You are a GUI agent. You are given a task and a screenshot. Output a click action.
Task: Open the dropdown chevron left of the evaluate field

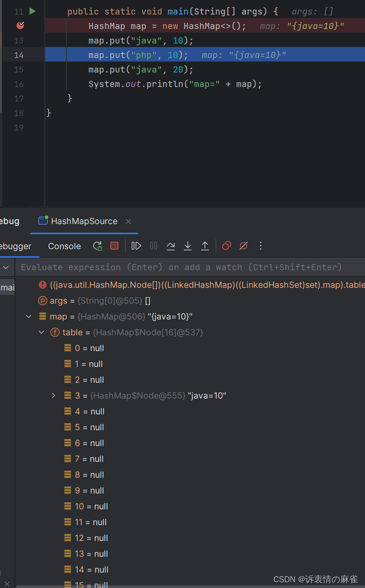pyautogui.click(x=6, y=267)
